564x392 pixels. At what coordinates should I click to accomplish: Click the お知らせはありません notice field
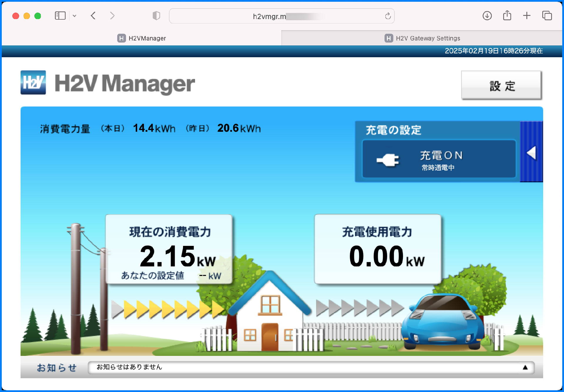[x=311, y=367]
